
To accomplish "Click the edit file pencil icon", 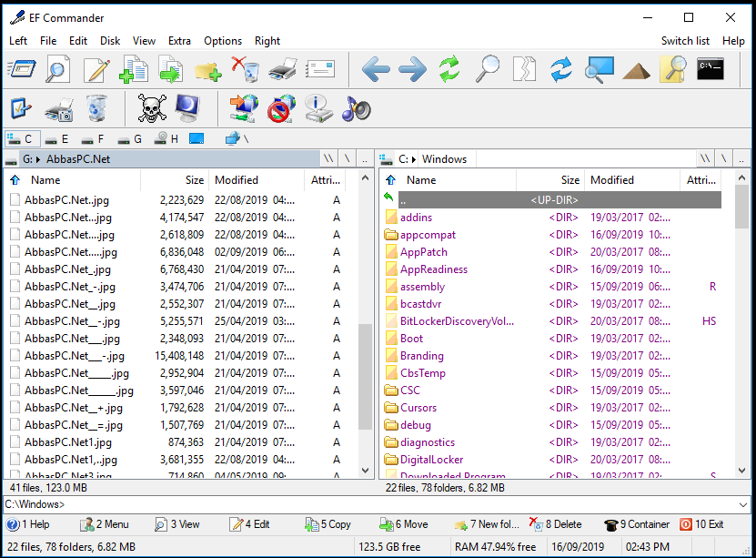I will (96, 69).
